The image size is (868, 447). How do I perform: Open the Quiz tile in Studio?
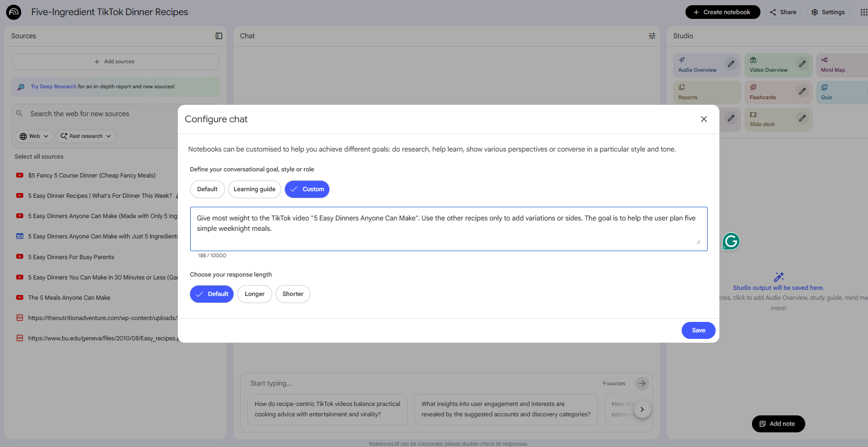click(842, 93)
